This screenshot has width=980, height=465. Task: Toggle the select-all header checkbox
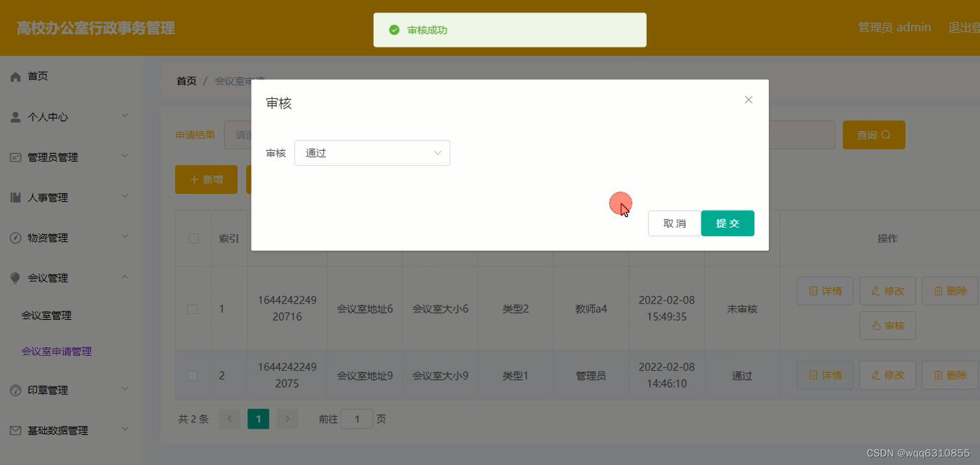pyautogui.click(x=194, y=239)
